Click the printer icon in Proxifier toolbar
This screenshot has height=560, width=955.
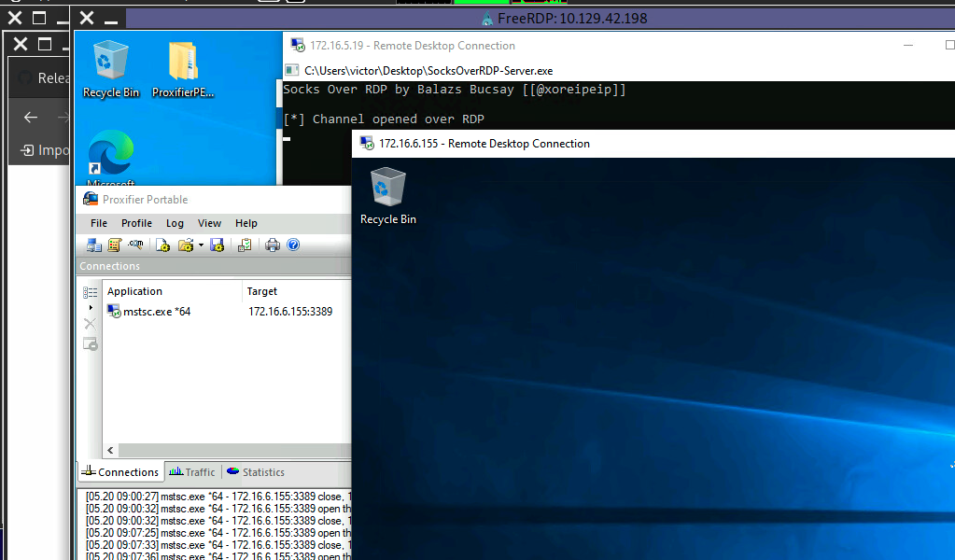(x=273, y=245)
